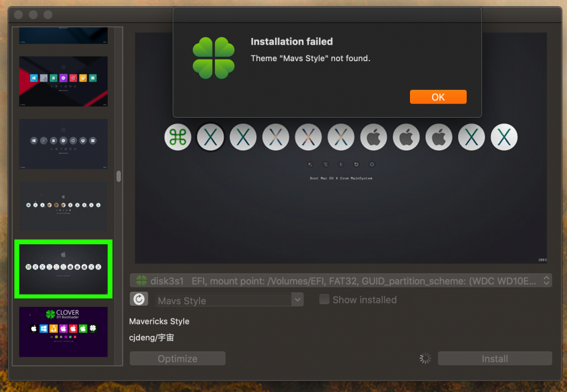This screenshot has height=392, width=567.
Task: Select the partially visible top theme thumbnail
Action: coord(64,36)
